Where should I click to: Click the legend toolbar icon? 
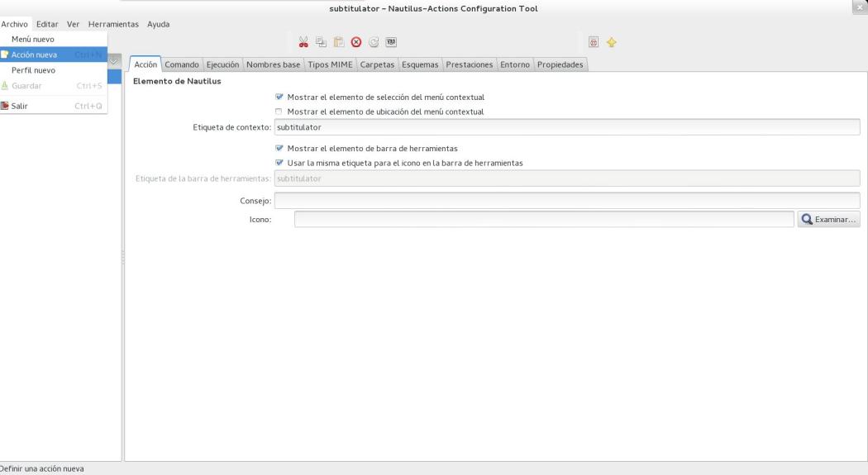point(391,42)
